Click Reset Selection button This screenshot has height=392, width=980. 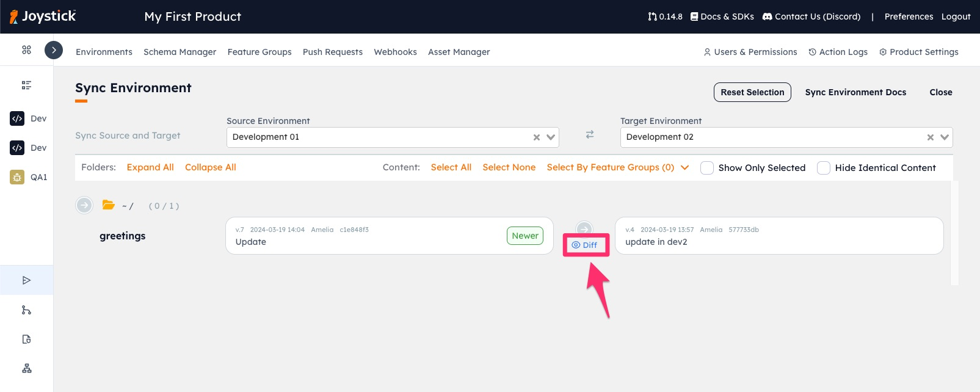tap(752, 92)
